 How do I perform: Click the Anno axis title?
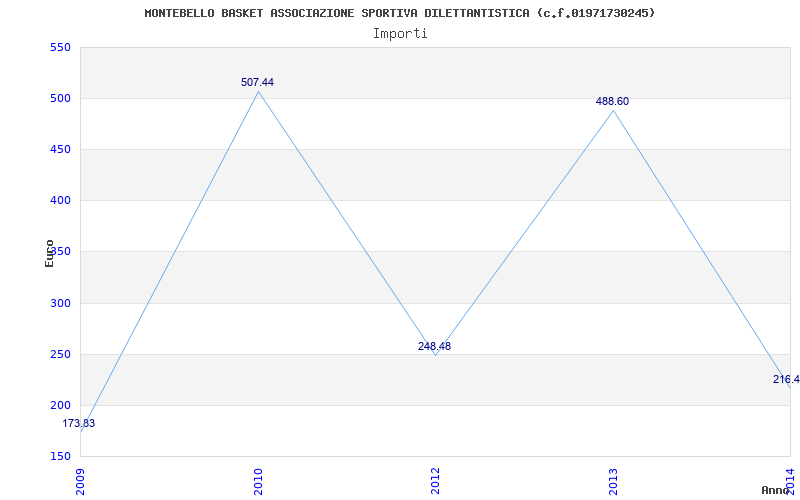point(776,490)
